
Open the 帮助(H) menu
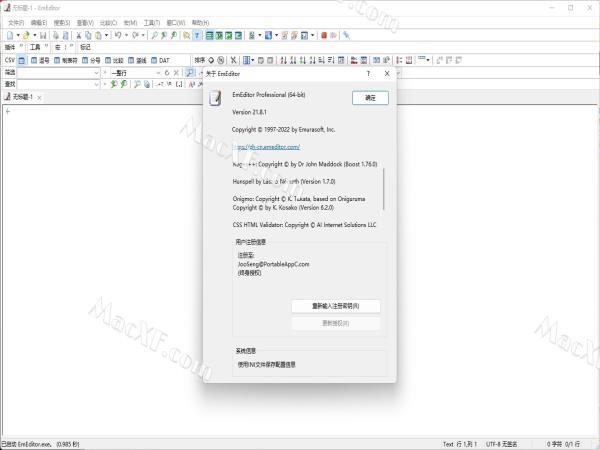click(x=201, y=23)
